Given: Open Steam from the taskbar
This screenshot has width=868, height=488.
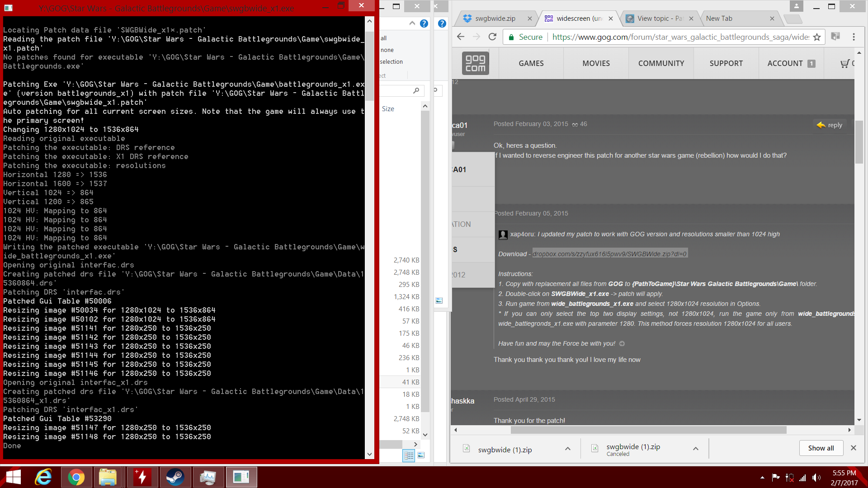Looking at the screenshot, I should coord(175,477).
